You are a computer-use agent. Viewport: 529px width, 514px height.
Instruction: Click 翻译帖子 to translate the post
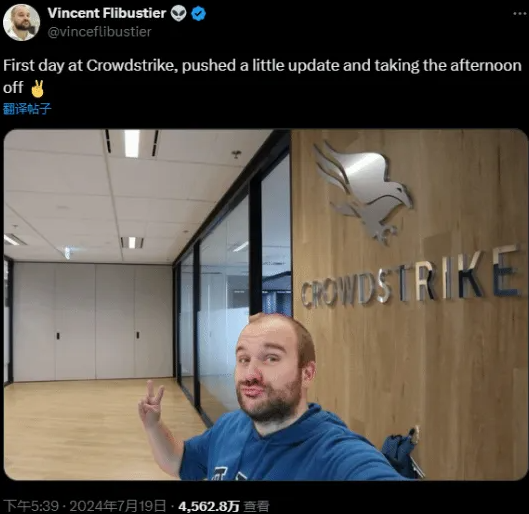[27, 109]
